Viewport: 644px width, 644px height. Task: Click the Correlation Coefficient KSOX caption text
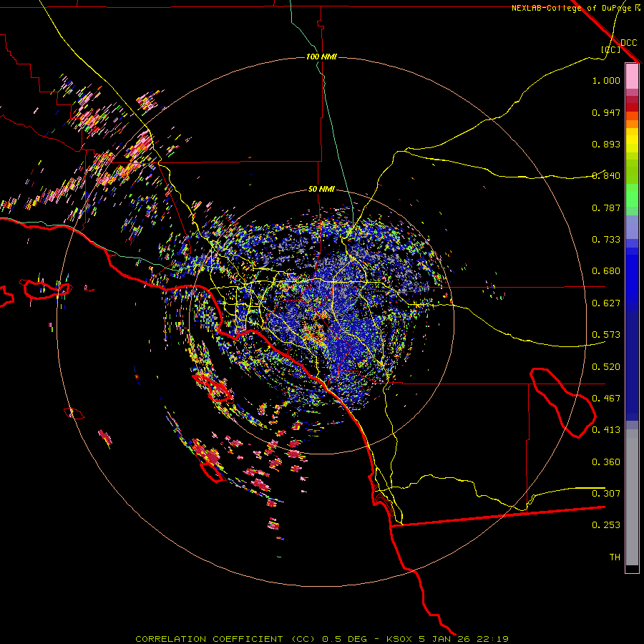[x=322, y=639]
